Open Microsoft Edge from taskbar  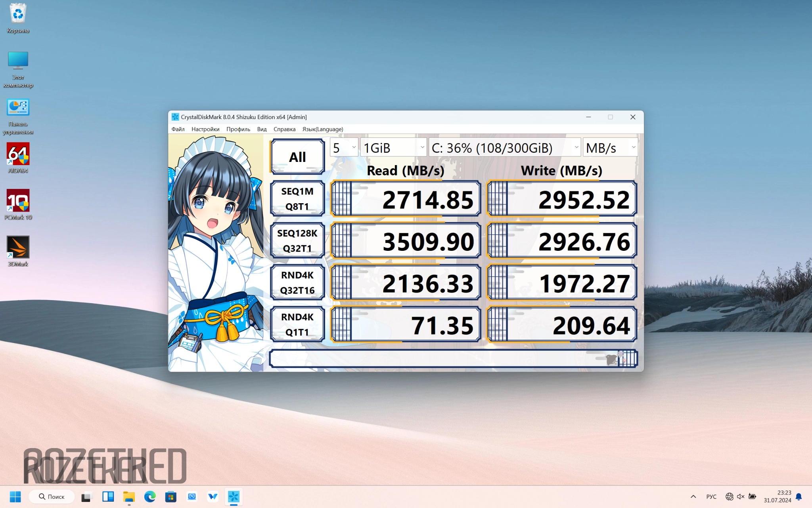click(150, 496)
